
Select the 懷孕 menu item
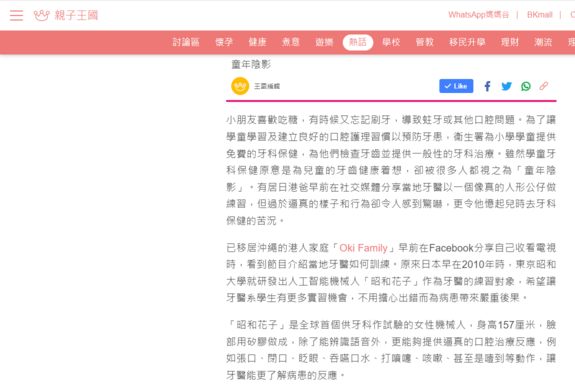224,42
